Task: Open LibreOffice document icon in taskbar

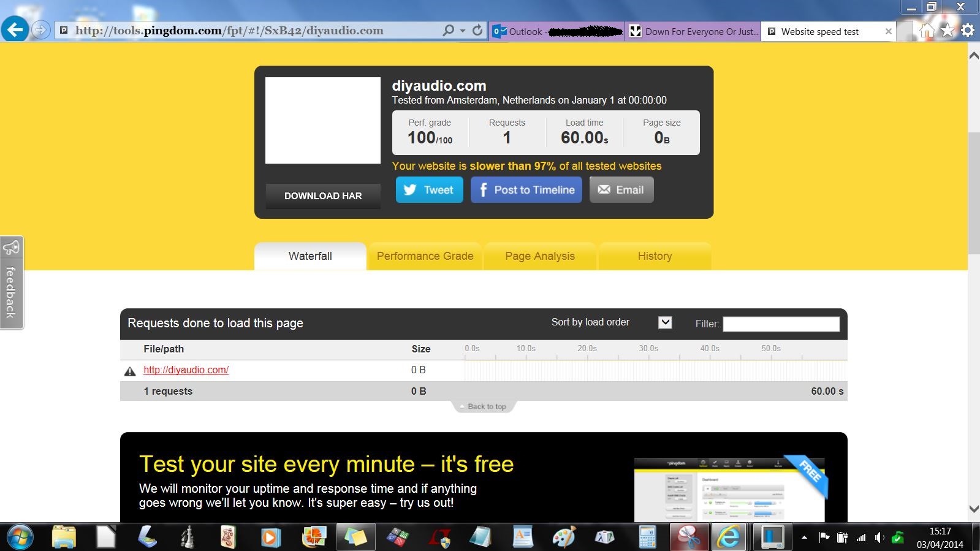Action: 105,538
